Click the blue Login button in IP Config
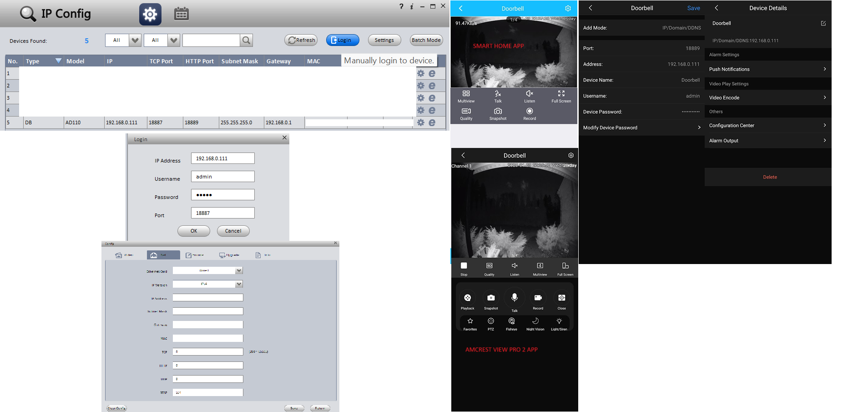The image size is (868, 412). pyautogui.click(x=343, y=40)
